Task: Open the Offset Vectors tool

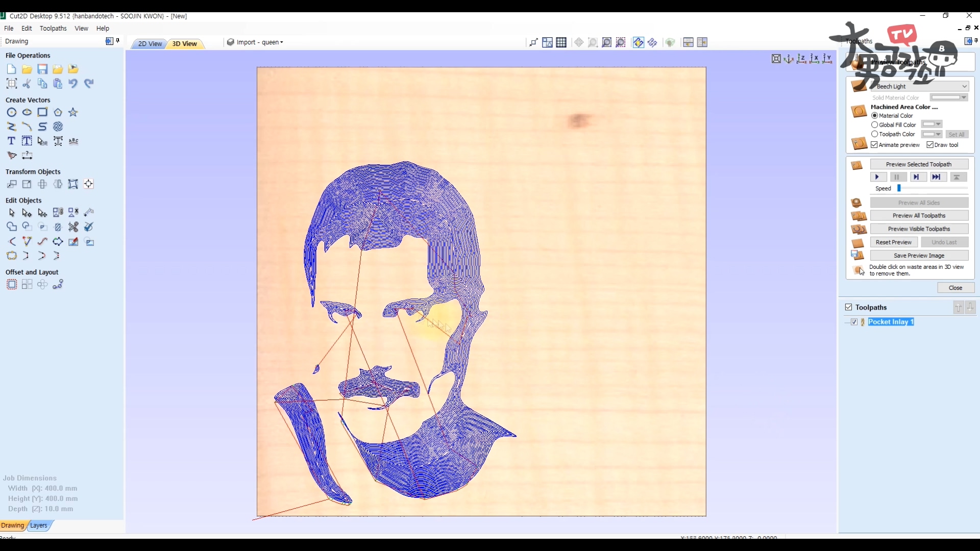Action: coord(11,285)
